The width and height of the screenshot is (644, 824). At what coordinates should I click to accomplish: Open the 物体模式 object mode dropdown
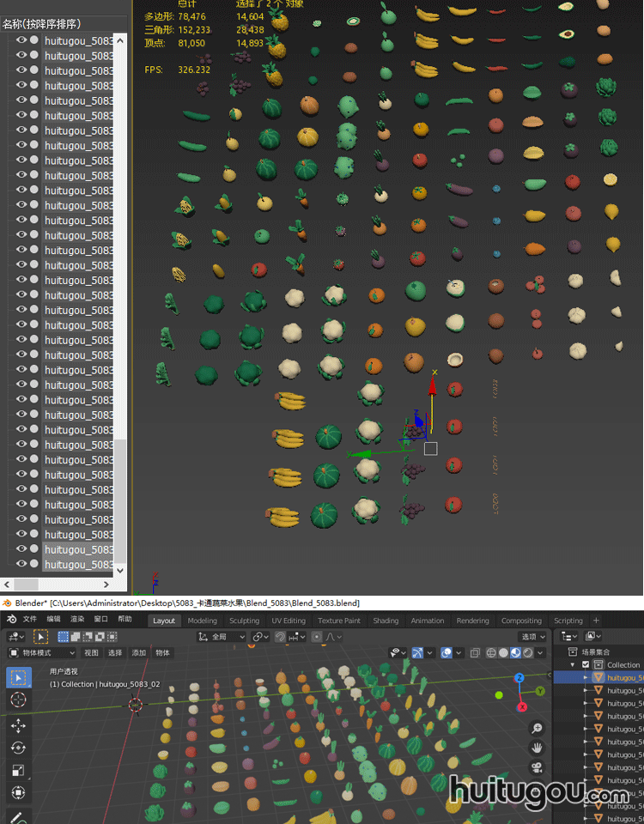pos(41,652)
